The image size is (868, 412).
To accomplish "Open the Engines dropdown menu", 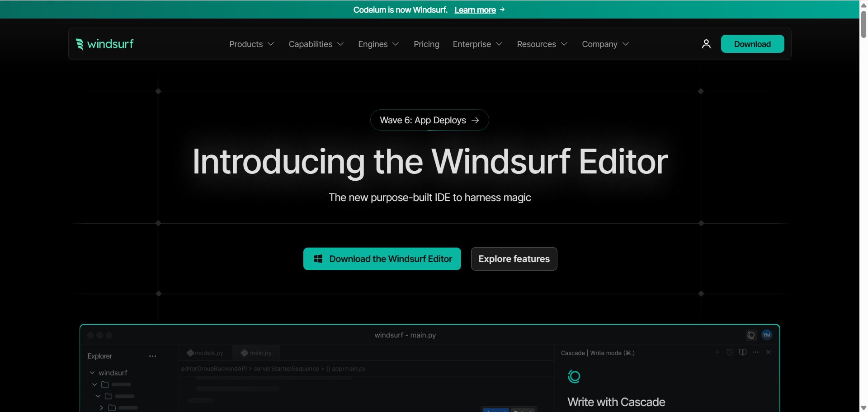I will click(x=379, y=44).
